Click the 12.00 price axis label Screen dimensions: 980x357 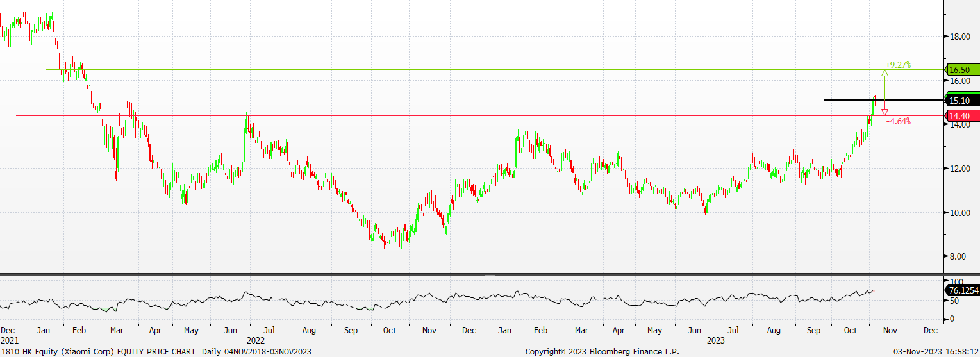point(961,169)
